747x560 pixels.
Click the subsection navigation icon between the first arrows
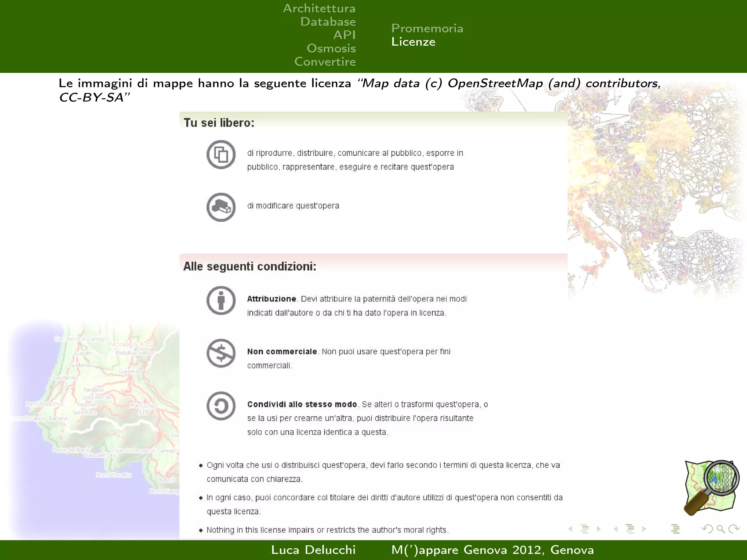pyautogui.click(x=584, y=529)
